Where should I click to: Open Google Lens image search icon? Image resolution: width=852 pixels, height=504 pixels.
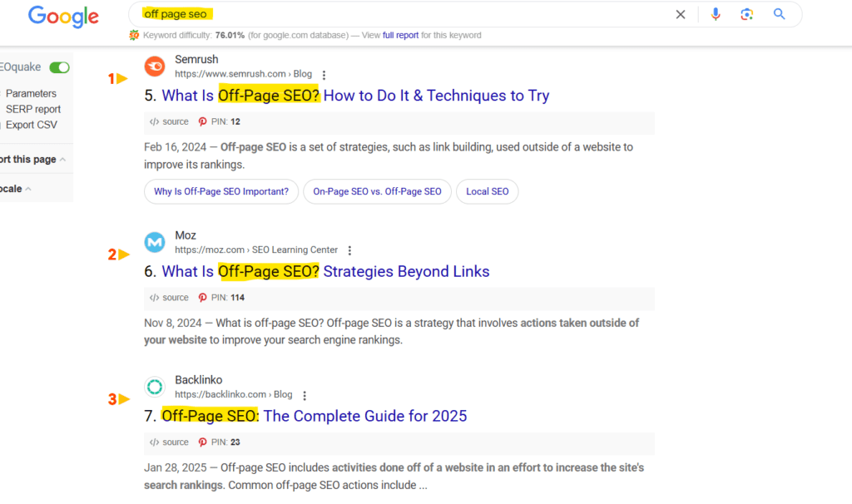(x=746, y=15)
